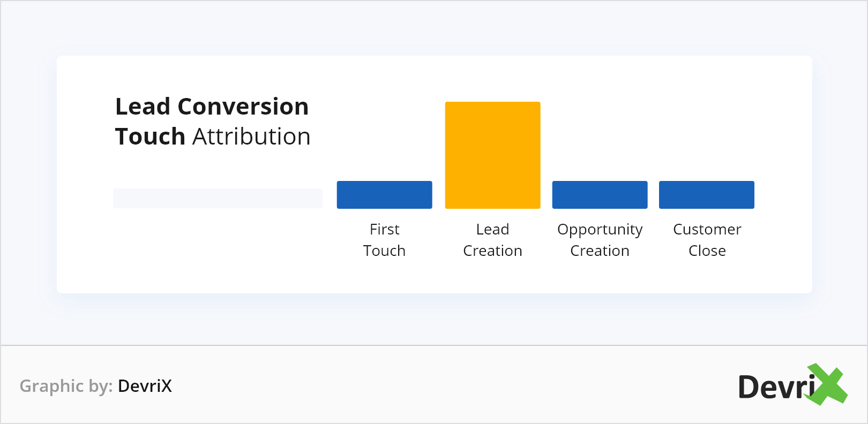Click the word "Lead" under the orange bar
This screenshot has height=424, width=868.
tap(492, 229)
